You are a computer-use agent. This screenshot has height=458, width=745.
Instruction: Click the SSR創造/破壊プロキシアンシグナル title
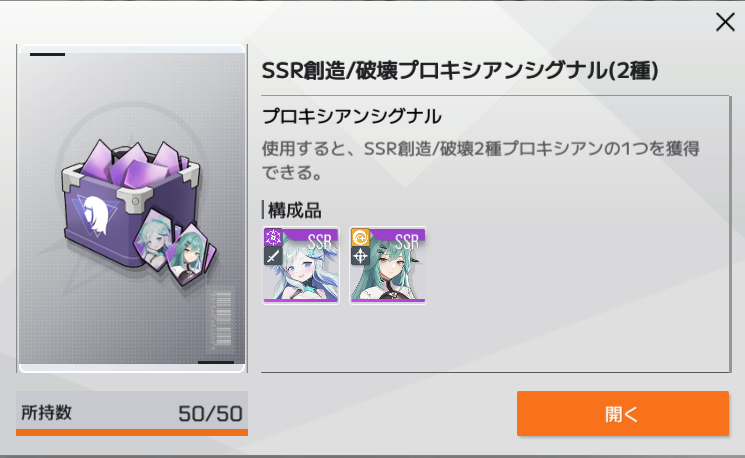coord(460,71)
